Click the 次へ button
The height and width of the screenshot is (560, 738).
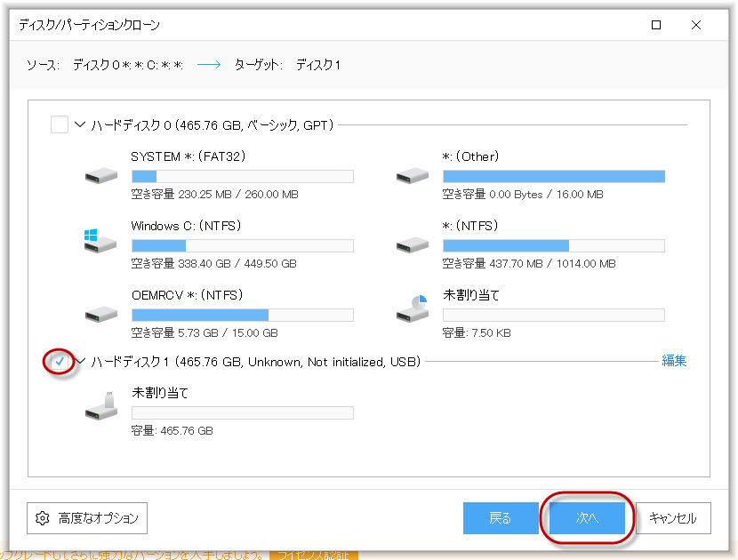(587, 518)
